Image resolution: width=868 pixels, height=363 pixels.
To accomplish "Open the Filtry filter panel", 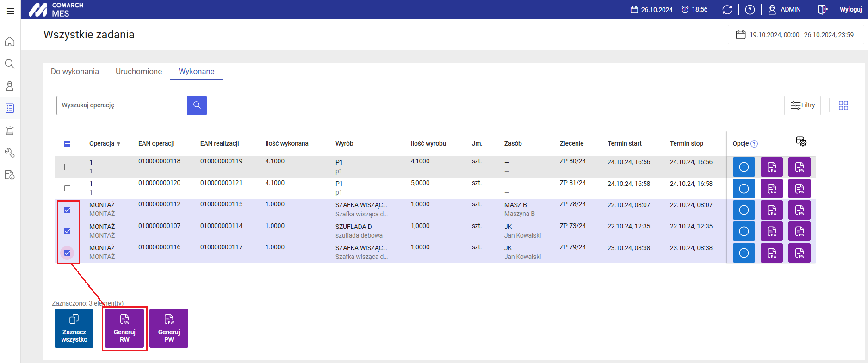I will 802,105.
